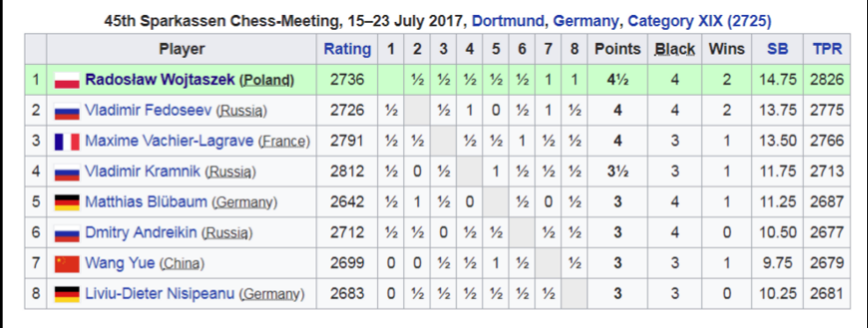Click the Poland flag icon beside Wojtaszek
The width and height of the screenshot is (868, 328).
(x=67, y=80)
